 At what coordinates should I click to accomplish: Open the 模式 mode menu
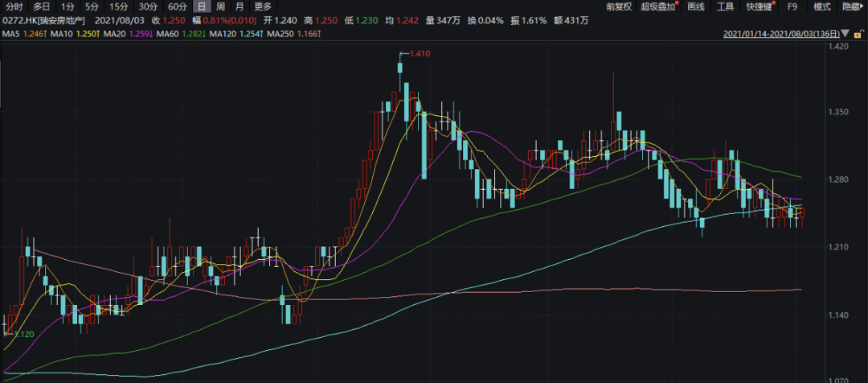[822, 6]
